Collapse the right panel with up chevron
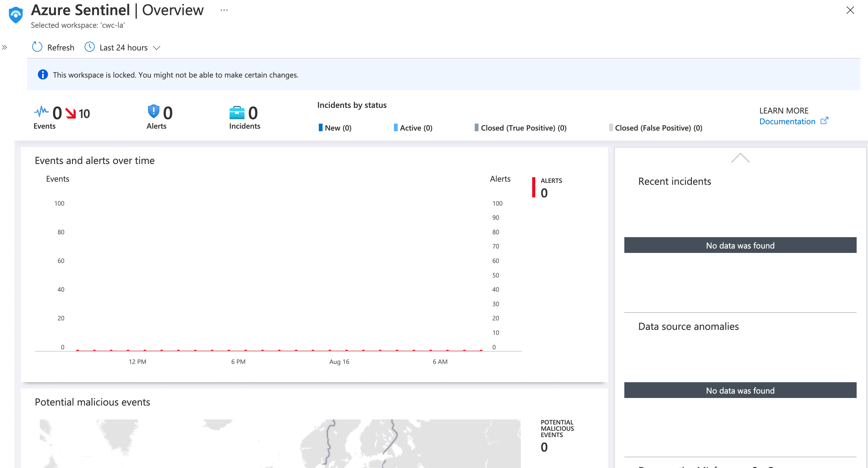The width and height of the screenshot is (868, 468). (740, 158)
